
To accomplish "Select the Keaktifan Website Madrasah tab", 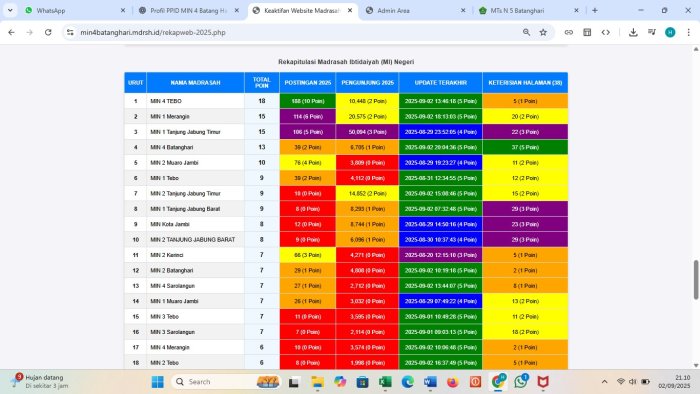I will 302,10.
